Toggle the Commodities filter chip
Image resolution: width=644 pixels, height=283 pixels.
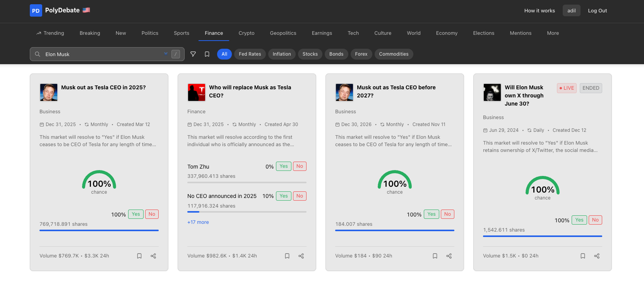pos(394,54)
